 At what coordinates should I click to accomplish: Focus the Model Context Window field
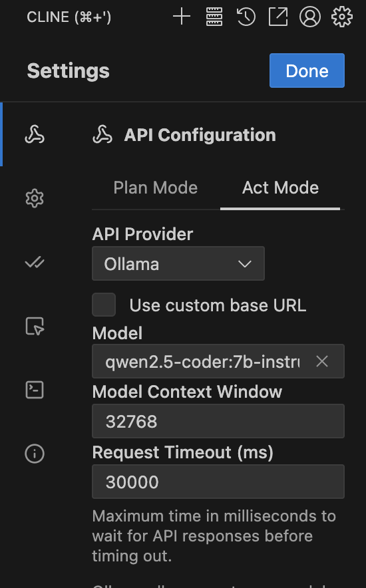tap(218, 421)
